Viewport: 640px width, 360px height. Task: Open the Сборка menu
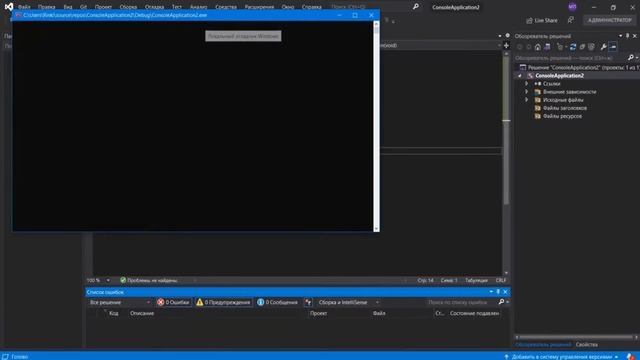128,7
